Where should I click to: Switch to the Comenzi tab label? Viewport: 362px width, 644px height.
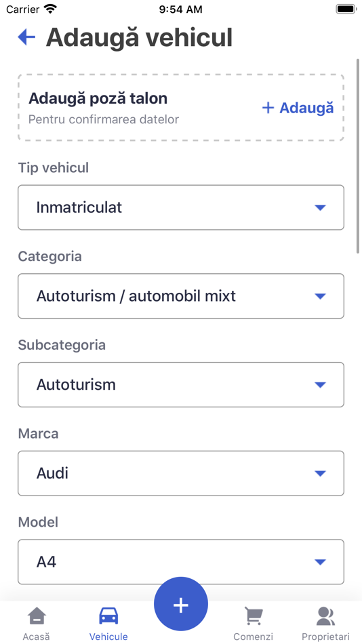[x=253, y=637]
